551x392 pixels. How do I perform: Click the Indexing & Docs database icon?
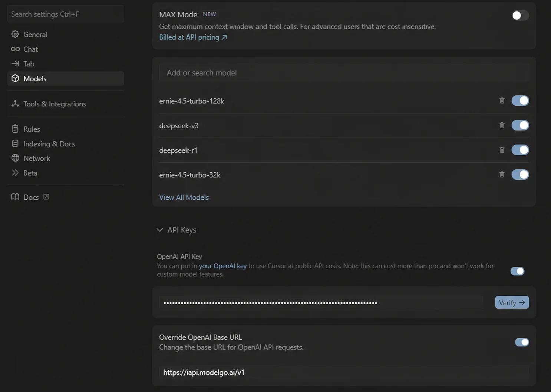[x=15, y=143]
